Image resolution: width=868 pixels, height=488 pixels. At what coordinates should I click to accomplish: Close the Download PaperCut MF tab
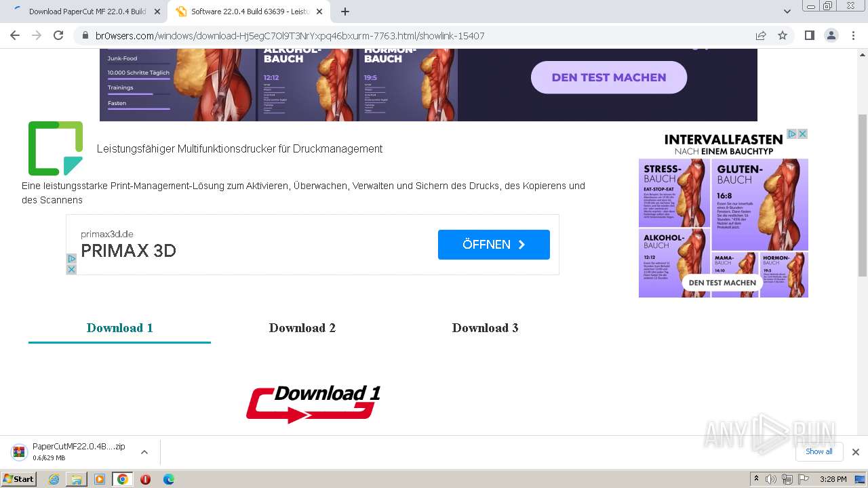[157, 12]
